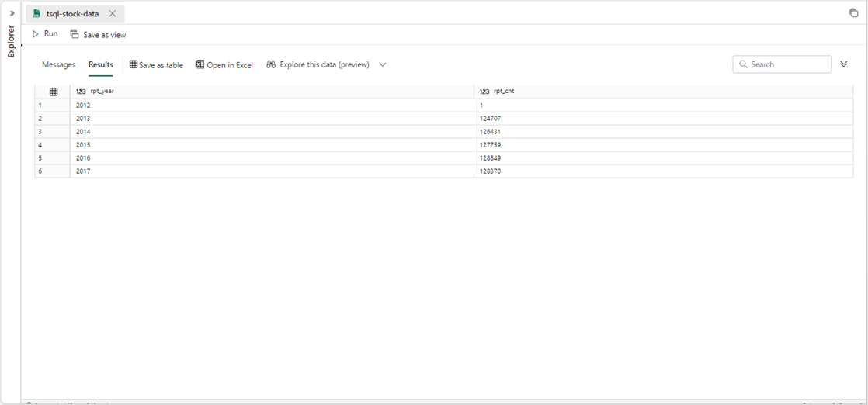The height and width of the screenshot is (405, 868).
Task: Click the 128549 count cell
Action: point(663,158)
